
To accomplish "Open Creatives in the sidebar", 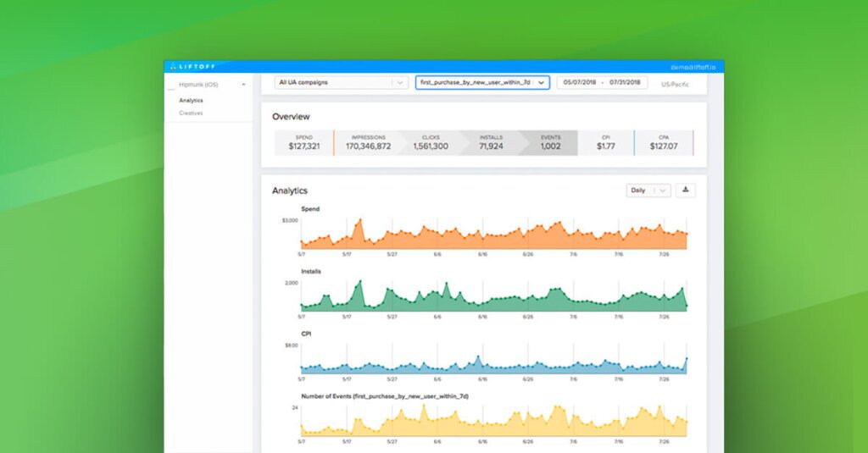I will pyautogui.click(x=191, y=113).
